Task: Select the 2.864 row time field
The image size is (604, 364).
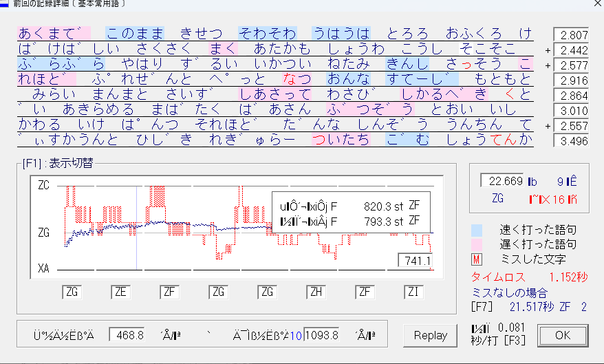Action: pos(571,96)
